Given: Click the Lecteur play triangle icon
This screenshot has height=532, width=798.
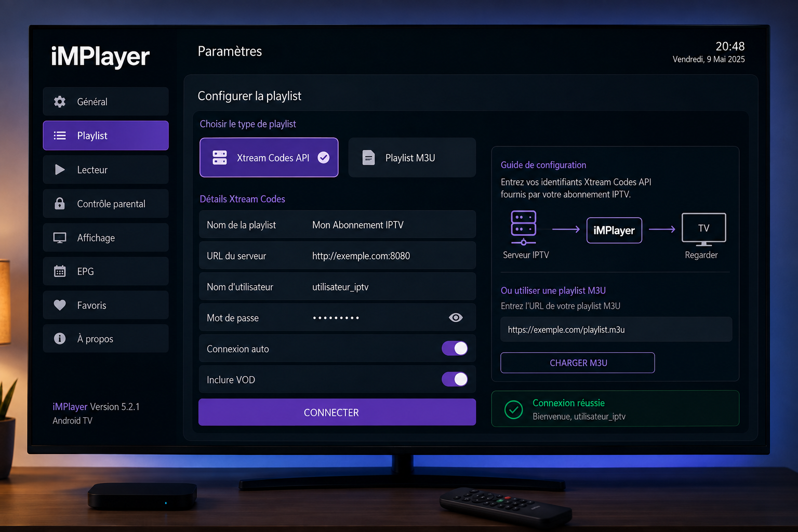Looking at the screenshot, I should [60, 170].
